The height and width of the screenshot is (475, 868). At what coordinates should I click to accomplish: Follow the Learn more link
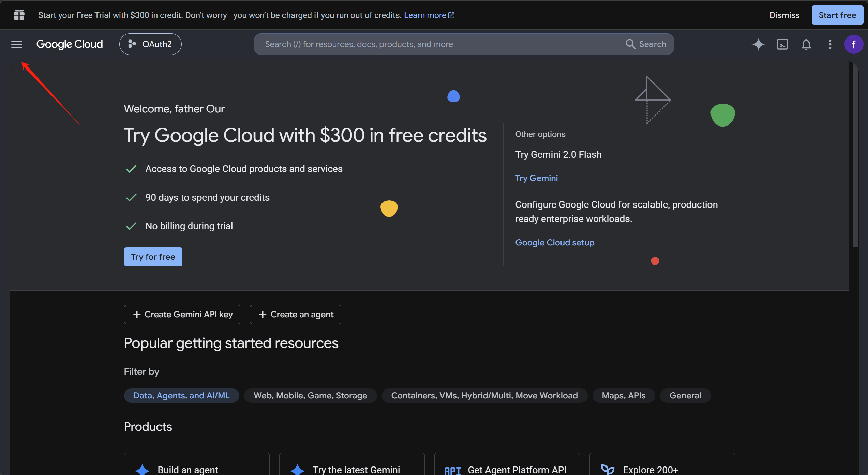click(429, 15)
